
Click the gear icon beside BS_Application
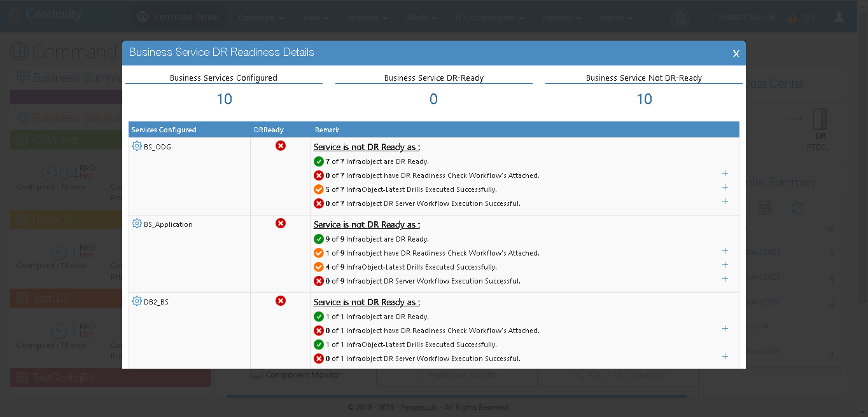[x=136, y=224]
